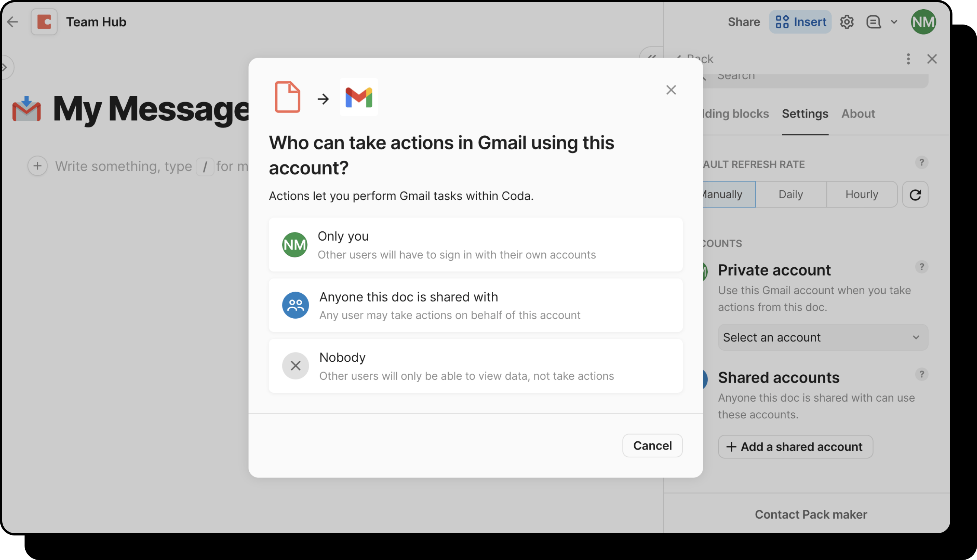The width and height of the screenshot is (977, 560).
Task: Select account from Private account dropdown
Action: pos(822,337)
